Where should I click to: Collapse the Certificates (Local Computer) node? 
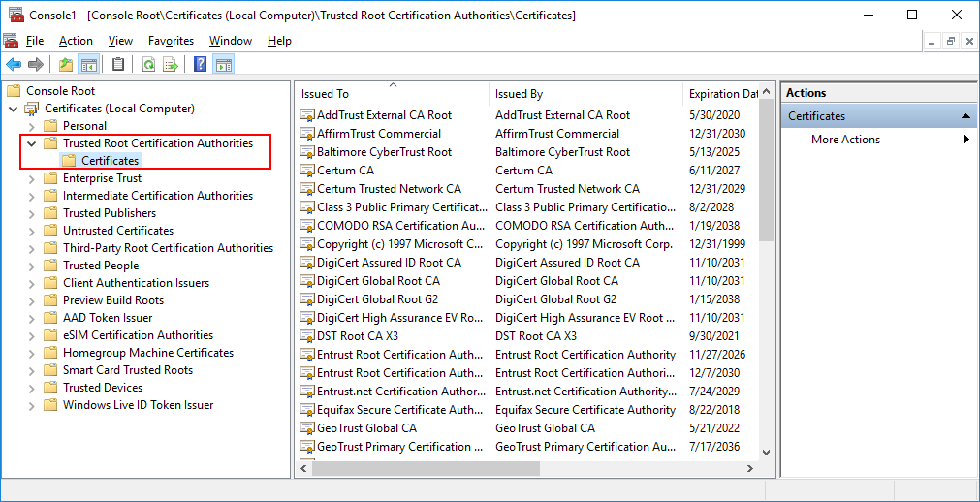[x=14, y=109]
